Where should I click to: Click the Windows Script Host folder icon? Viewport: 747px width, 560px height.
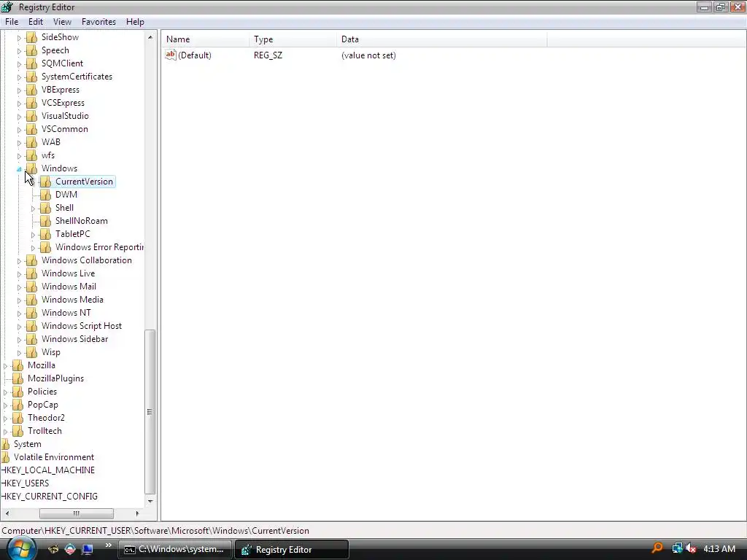tap(31, 326)
